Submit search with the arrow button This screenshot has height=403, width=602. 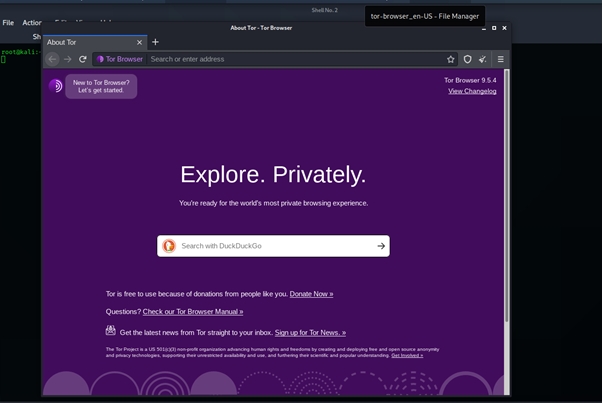(381, 246)
